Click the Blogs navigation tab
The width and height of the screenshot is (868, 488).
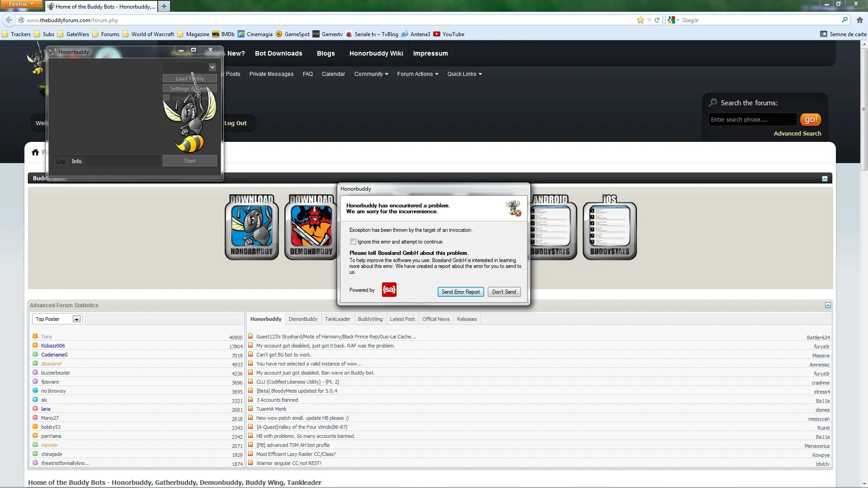point(325,53)
